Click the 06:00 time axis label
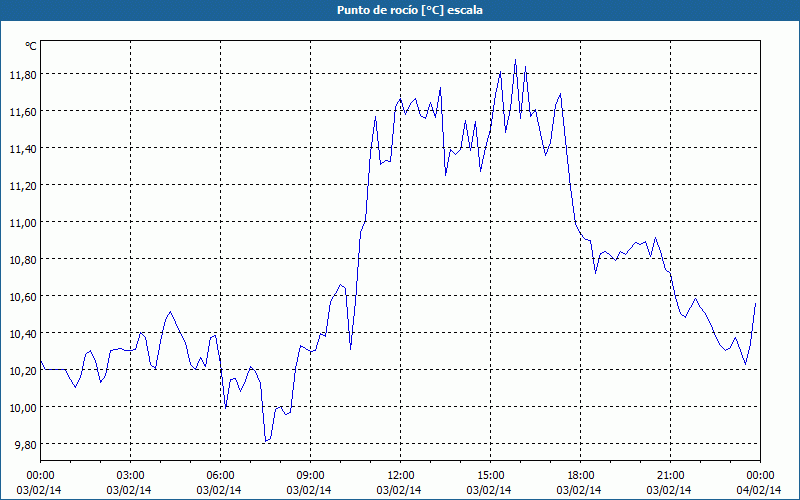 coord(220,476)
